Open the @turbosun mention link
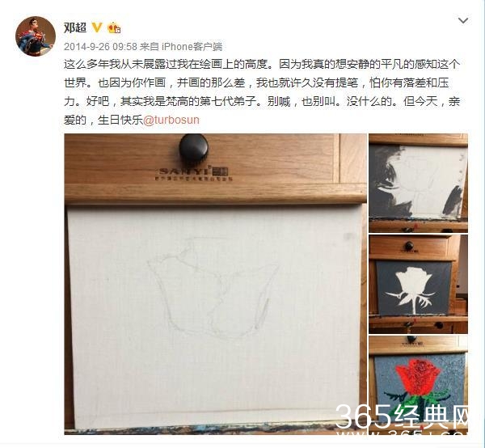Viewport: 485px width, 448px height. [171, 120]
